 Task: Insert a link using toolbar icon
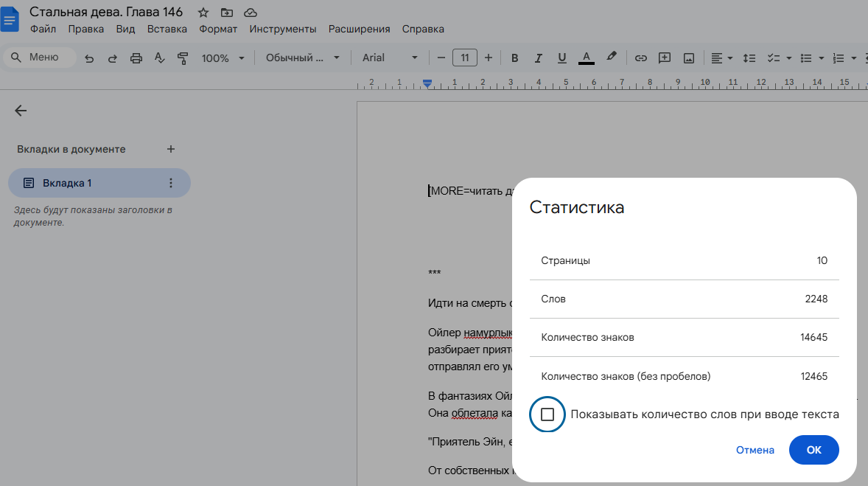[x=641, y=58]
